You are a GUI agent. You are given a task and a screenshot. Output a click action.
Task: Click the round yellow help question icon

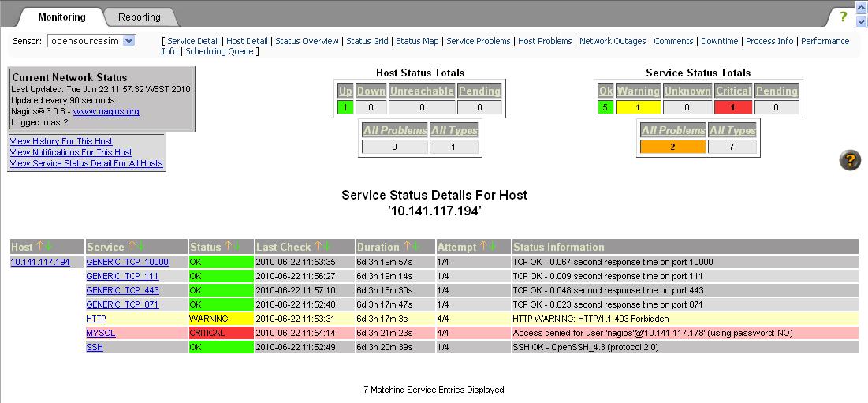click(850, 160)
